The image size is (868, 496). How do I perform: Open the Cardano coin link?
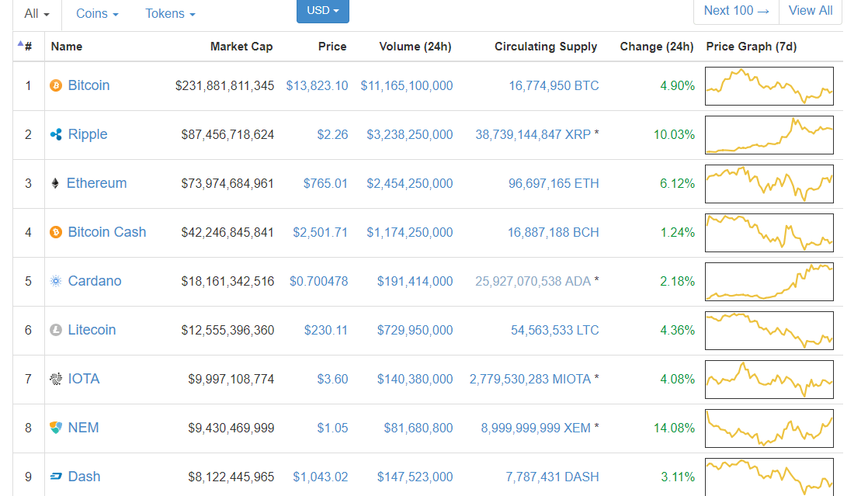[x=95, y=281]
